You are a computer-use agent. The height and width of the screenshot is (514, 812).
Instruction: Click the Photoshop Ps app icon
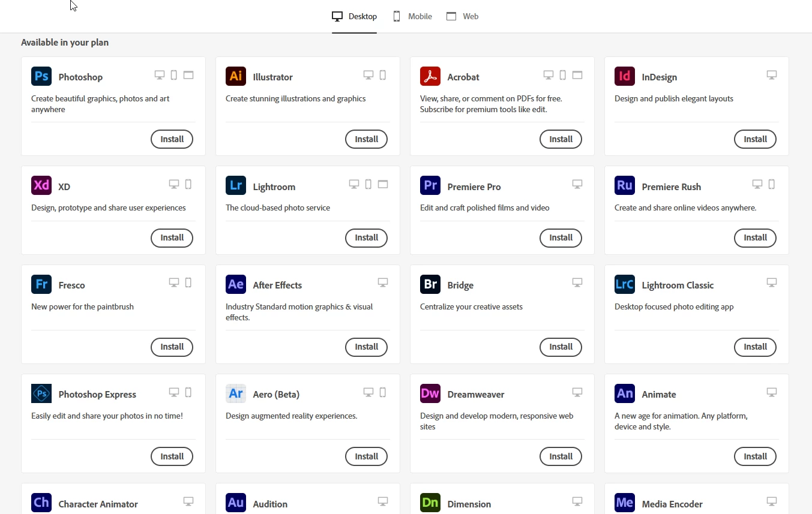[41, 76]
